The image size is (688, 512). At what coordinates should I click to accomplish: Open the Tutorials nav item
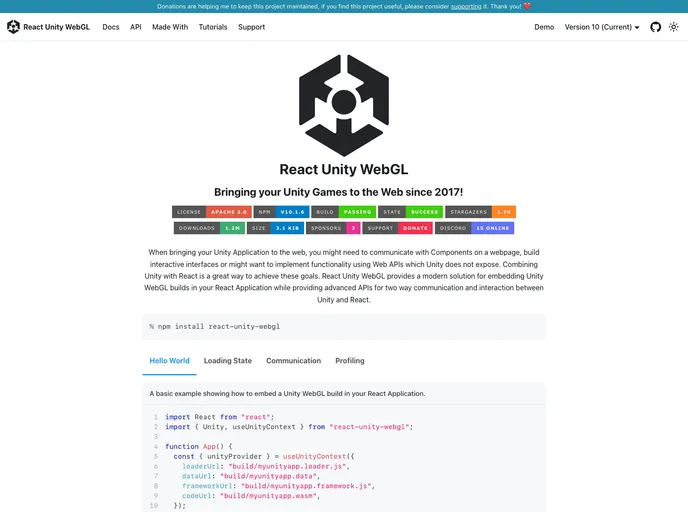click(213, 27)
